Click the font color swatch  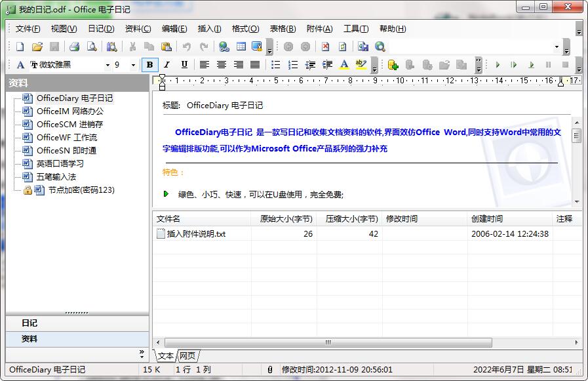pyautogui.click(x=343, y=65)
